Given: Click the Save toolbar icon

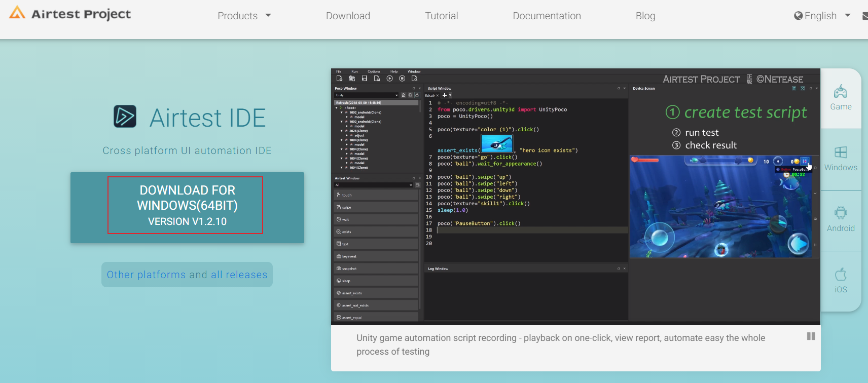Looking at the screenshot, I should pyautogui.click(x=365, y=79).
